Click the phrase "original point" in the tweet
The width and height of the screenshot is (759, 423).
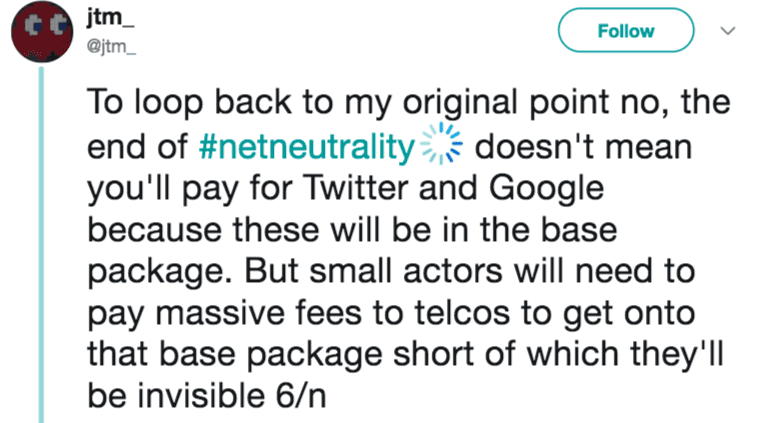point(506,104)
